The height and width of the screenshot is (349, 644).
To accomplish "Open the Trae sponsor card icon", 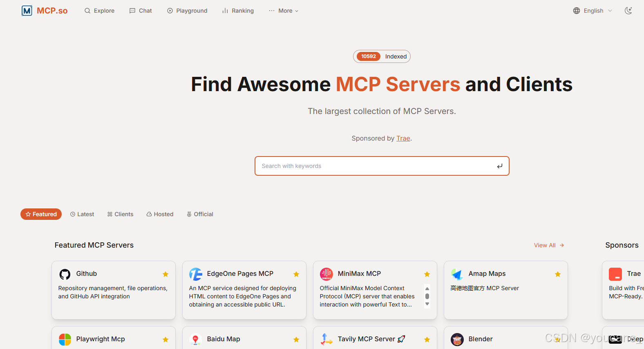I will point(615,274).
